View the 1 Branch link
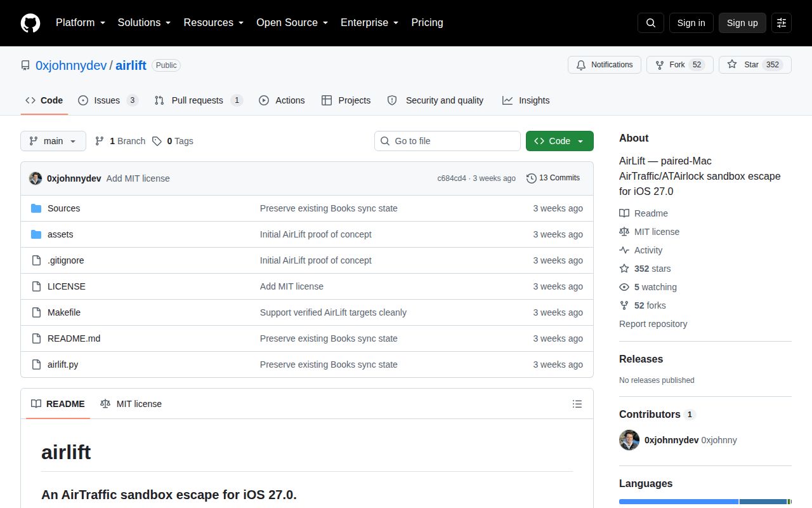This screenshot has height=508, width=812. coord(120,141)
